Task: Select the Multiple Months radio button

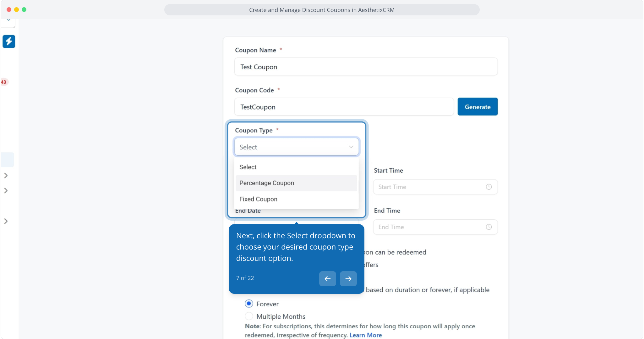Action: pyautogui.click(x=249, y=316)
